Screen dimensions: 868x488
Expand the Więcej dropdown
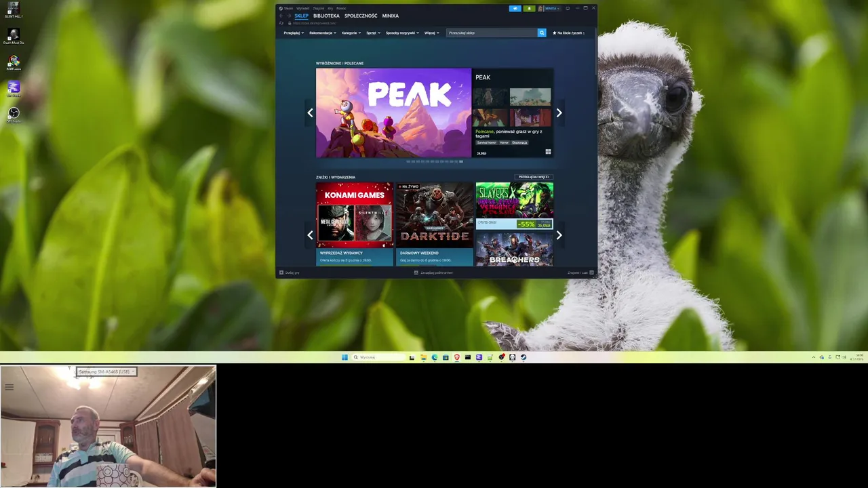click(x=432, y=33)
